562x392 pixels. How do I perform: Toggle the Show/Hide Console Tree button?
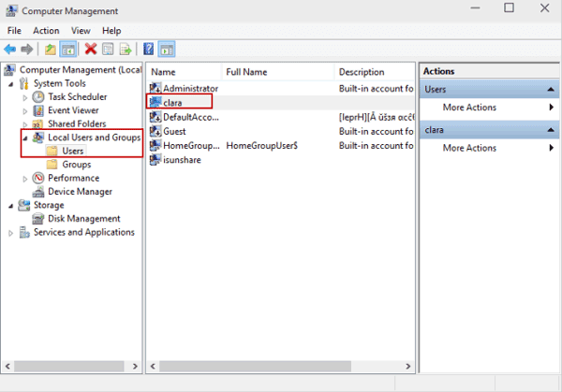(68, 49)
